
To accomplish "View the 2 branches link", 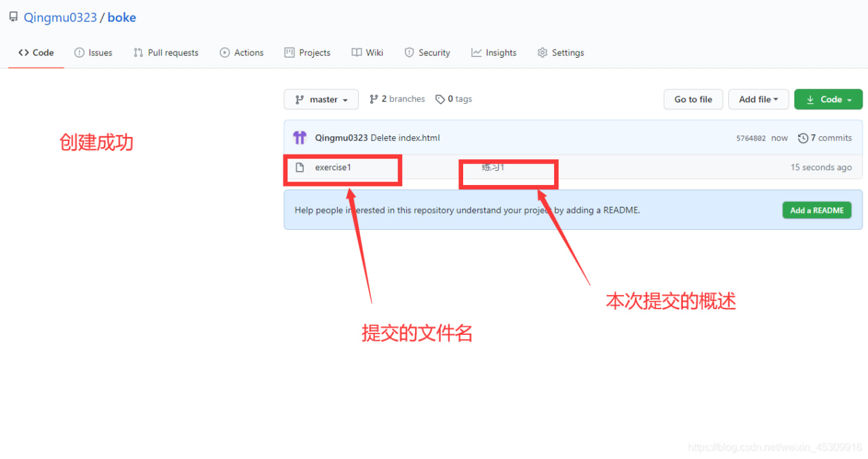I will click(397, 99).
